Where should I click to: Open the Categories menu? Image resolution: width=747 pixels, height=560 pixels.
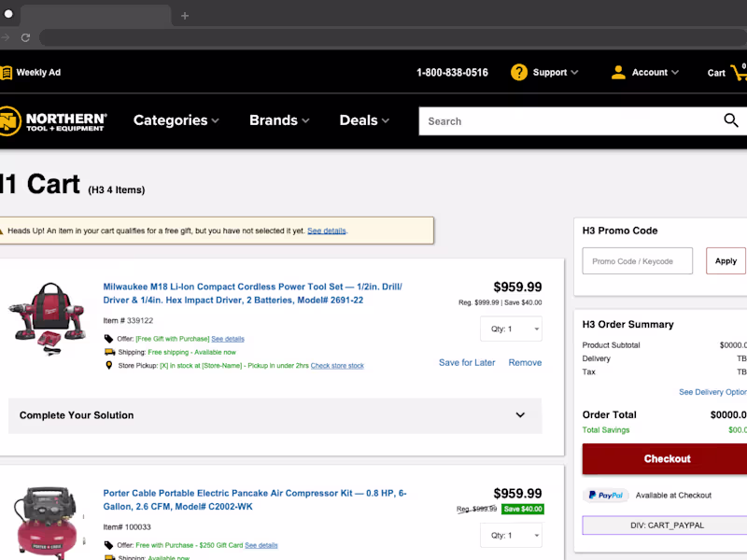tap(176, 120)
